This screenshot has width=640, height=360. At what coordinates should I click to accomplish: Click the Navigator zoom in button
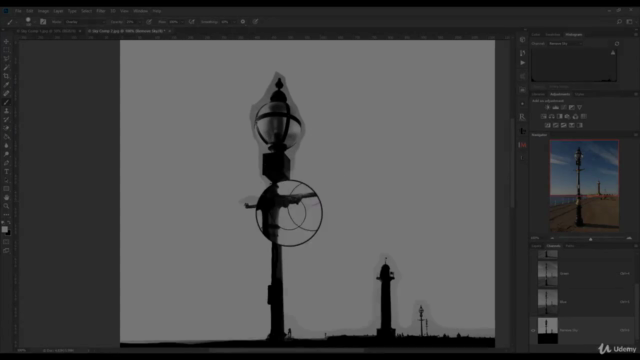tap(629, 238)
